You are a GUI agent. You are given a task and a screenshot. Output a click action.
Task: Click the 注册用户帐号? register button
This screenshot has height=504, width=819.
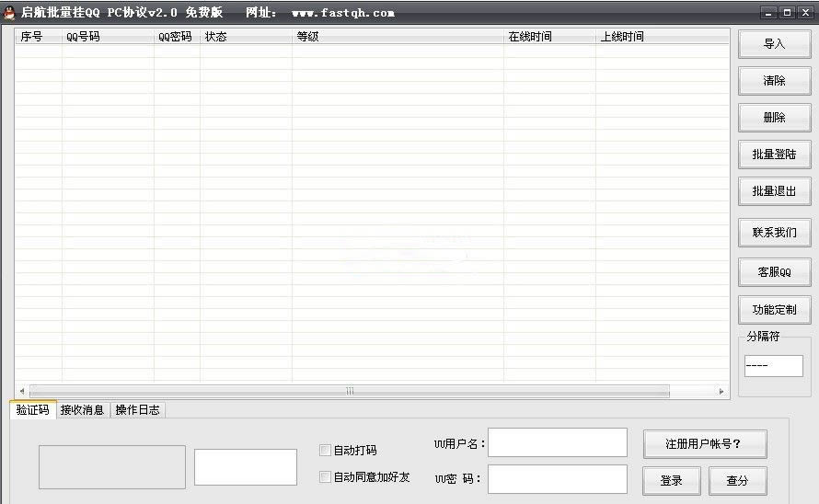pyautogui.click(x=704, y=443)
